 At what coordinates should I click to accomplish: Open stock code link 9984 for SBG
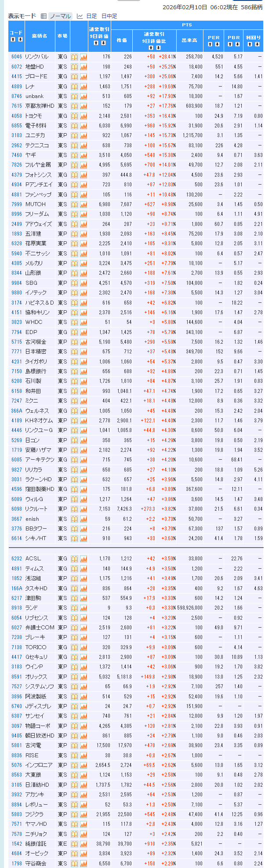(16, 283)
